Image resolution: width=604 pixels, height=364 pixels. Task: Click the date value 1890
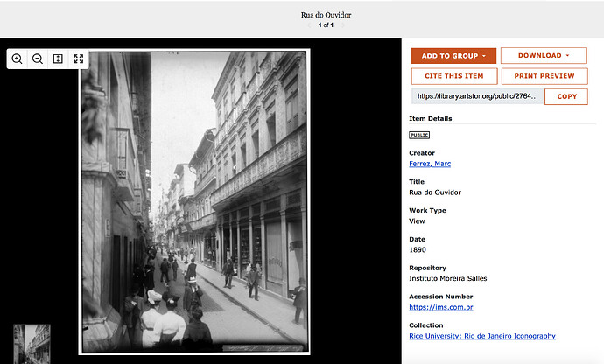coord(418,250)
